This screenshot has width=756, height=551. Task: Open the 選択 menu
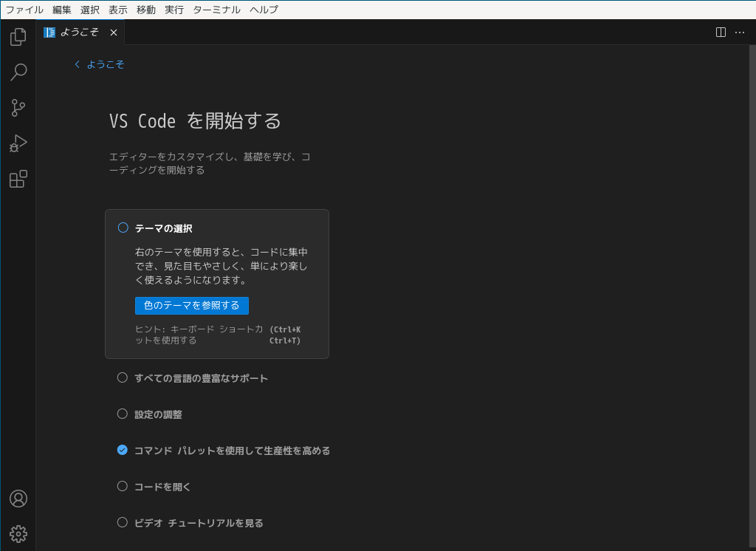89,10
